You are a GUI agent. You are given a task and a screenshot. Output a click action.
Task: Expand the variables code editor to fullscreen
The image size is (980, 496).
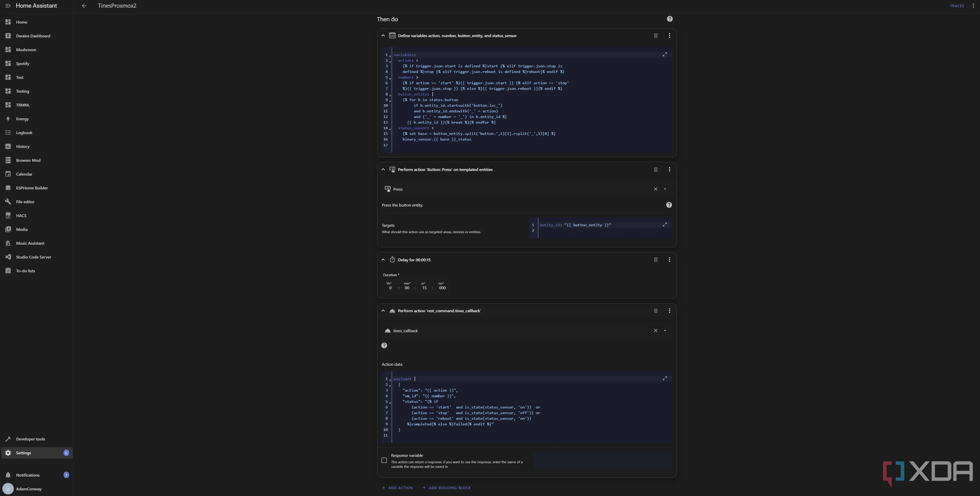coord(665,55)
